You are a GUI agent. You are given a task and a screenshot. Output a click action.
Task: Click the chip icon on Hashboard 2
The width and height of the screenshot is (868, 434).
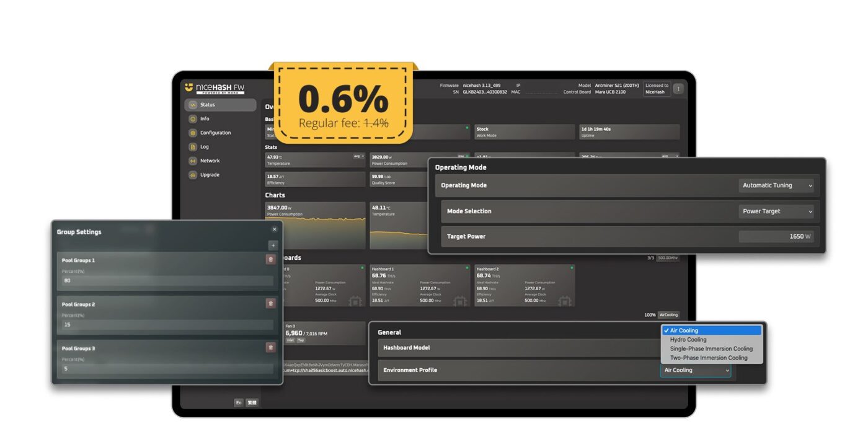tap(564, 301)
